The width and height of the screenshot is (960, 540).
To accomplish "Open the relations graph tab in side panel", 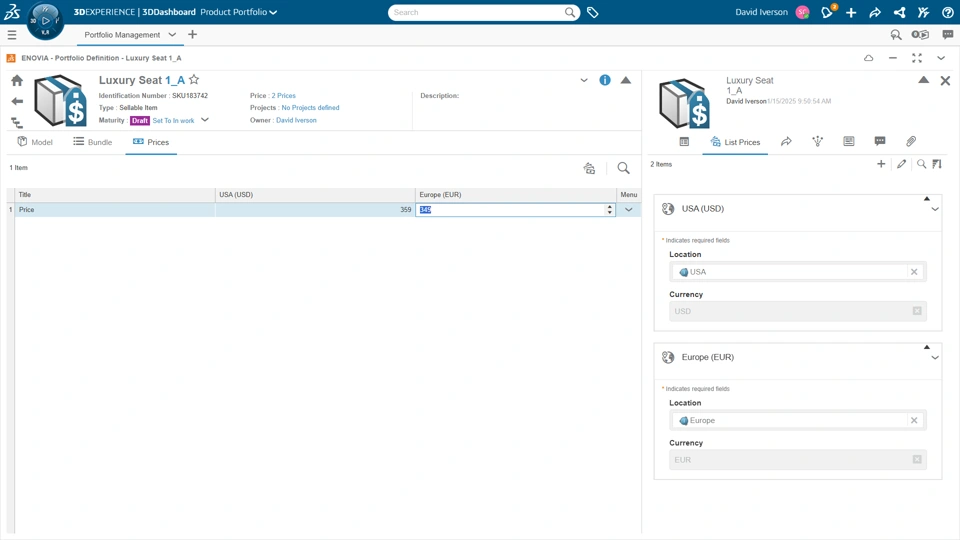I will (817, 141).
